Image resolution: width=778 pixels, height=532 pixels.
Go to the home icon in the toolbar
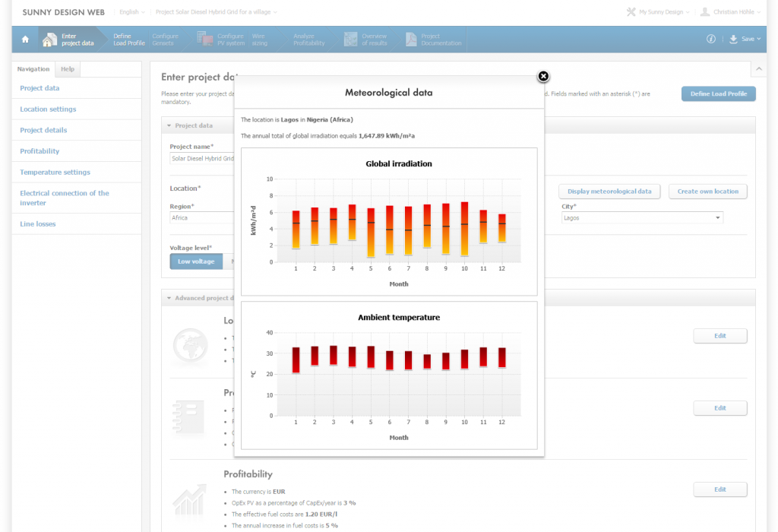point(24,40)
